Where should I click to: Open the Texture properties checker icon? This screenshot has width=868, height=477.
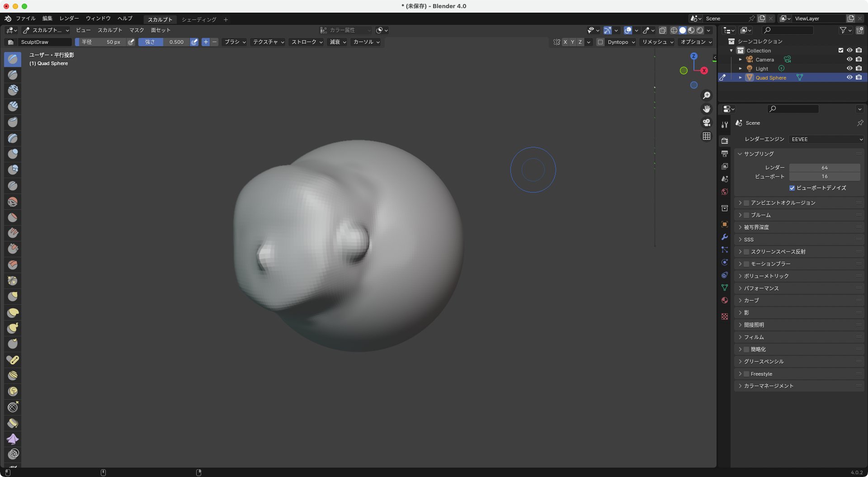click(725, 316)
